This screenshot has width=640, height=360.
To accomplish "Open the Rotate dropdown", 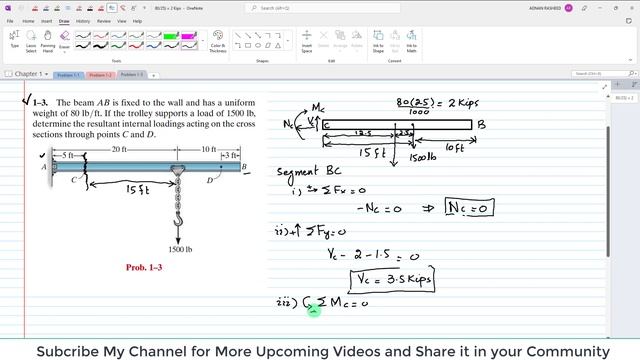I will pos(356,40).
